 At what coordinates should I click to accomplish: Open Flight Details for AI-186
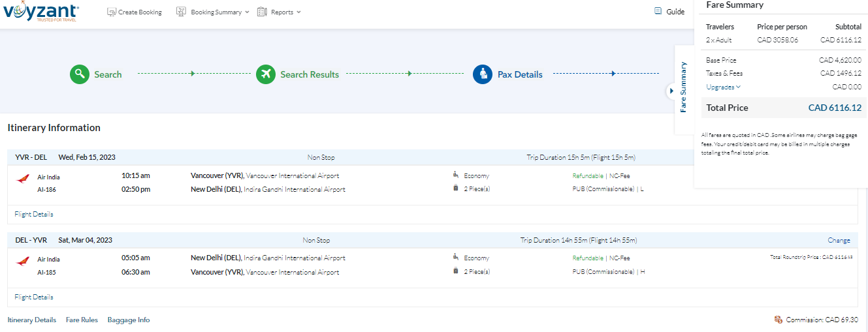(34, 214)
